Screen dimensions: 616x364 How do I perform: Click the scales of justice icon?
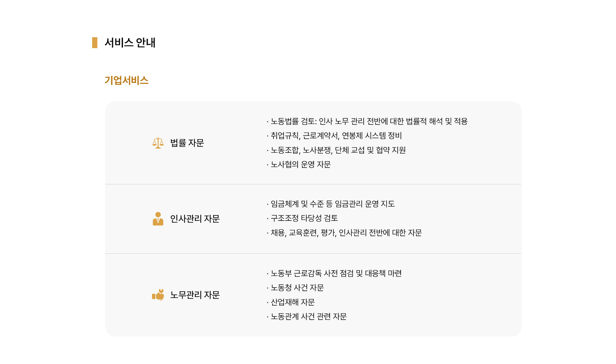(x=158, y=143)
